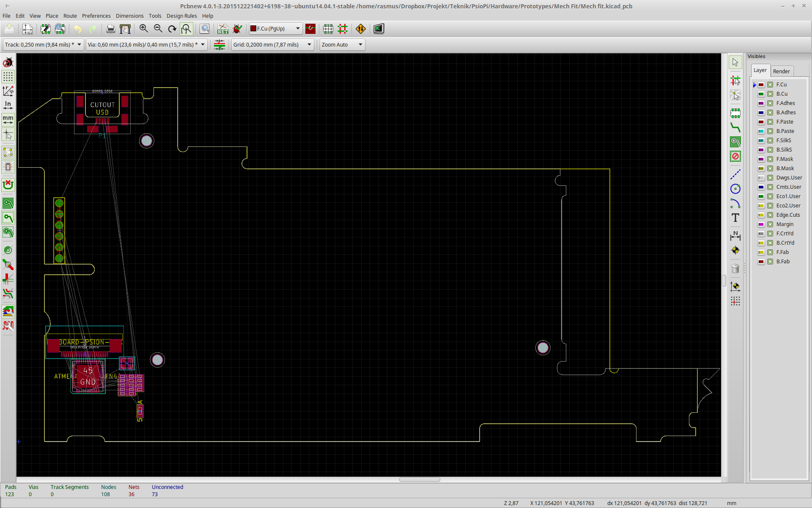Toggle B.Cu layer visibility checkbox

click(770, 94)
